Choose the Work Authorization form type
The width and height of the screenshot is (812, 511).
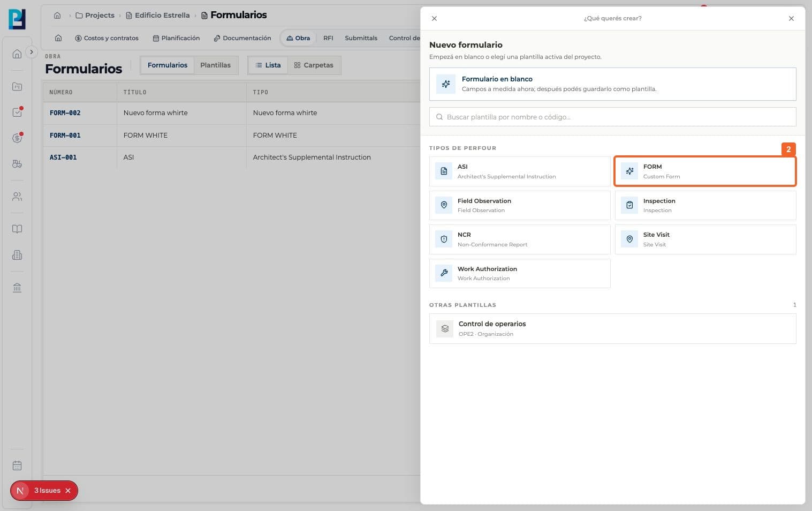[520, 273]
